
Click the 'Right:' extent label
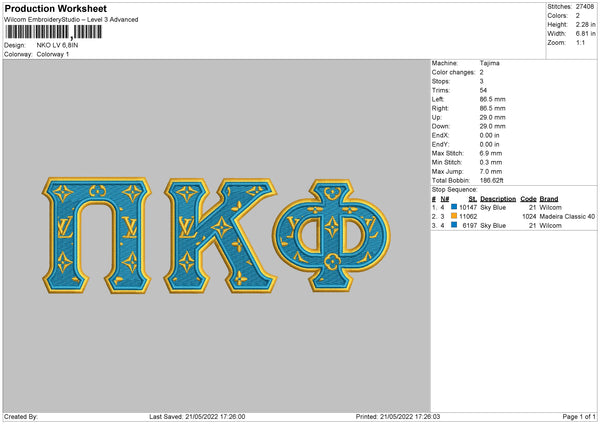pos(440,108)
